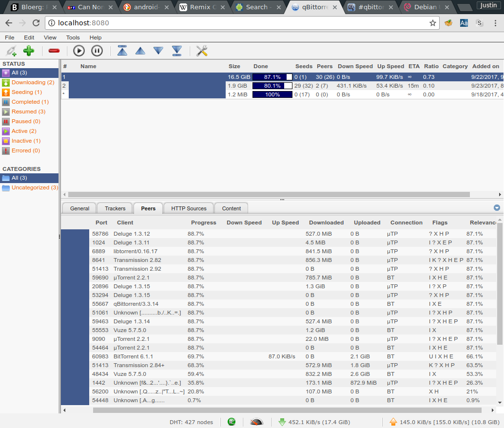Sort peers by Progress column header
The height and width of the screenshot is (428, 504).
coord(203,223)
